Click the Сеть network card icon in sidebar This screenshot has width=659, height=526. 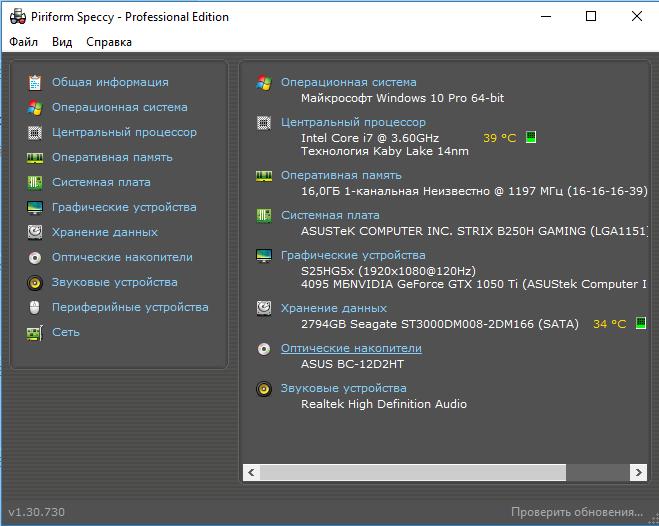point(35,333)
